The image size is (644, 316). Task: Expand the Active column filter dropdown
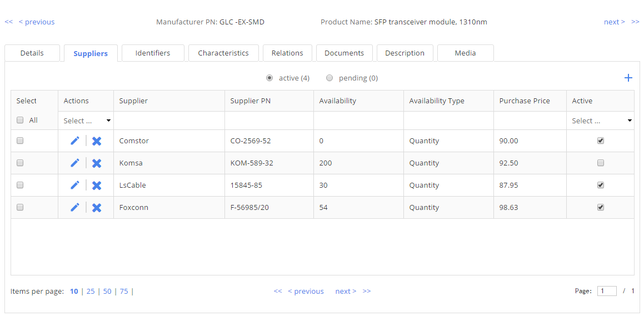(601, 121)
